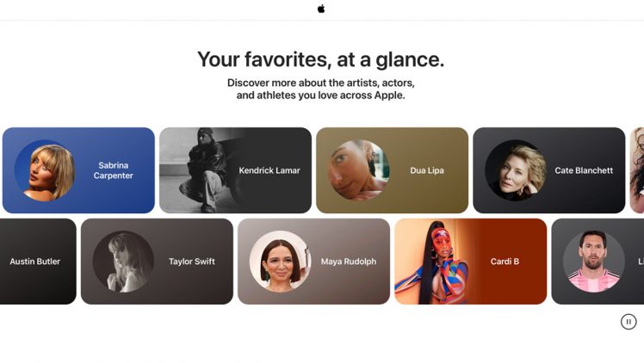644x363 pixels.
Task: Open the Cardi B card
Action: (471, 261)
